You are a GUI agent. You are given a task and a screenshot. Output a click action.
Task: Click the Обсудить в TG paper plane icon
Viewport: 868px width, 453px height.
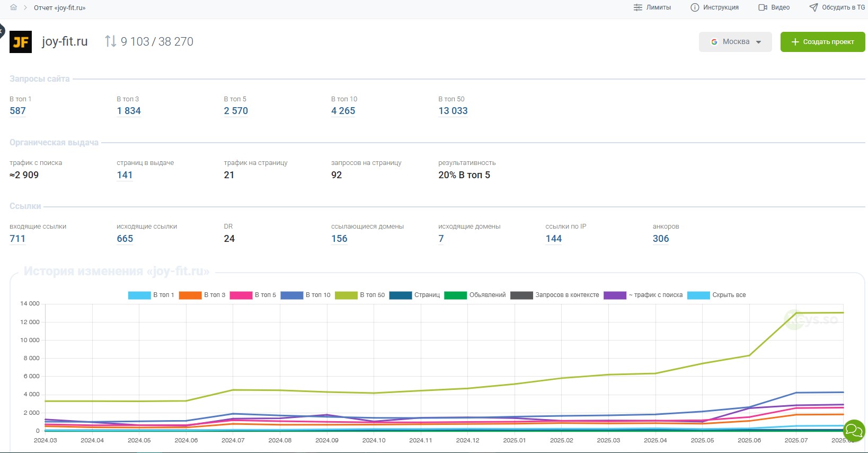(813, 7)
